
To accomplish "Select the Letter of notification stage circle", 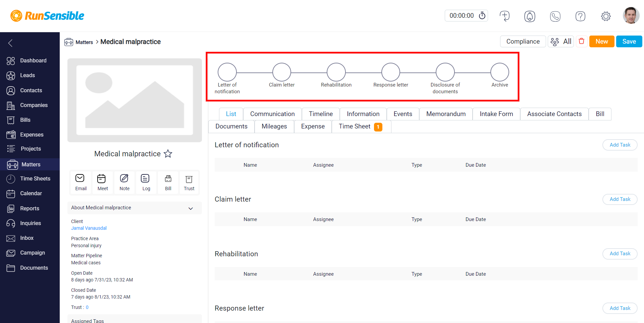I will (x=227, y=72).
